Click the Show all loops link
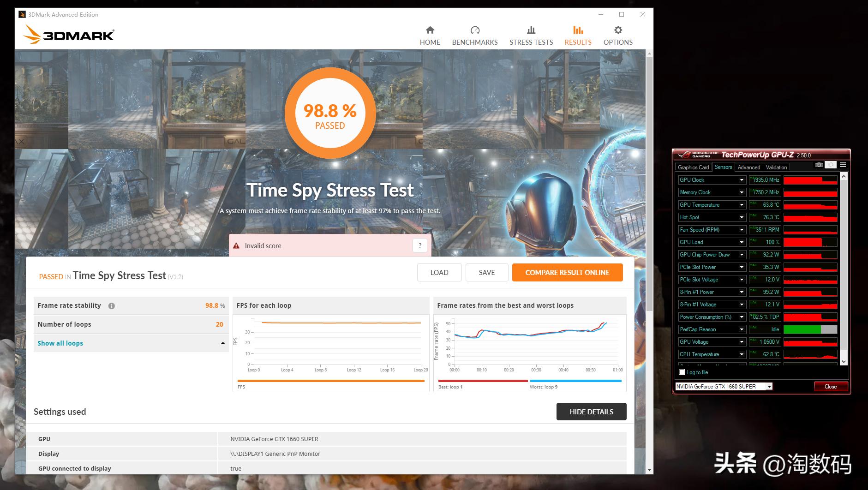 pos(60,343)
